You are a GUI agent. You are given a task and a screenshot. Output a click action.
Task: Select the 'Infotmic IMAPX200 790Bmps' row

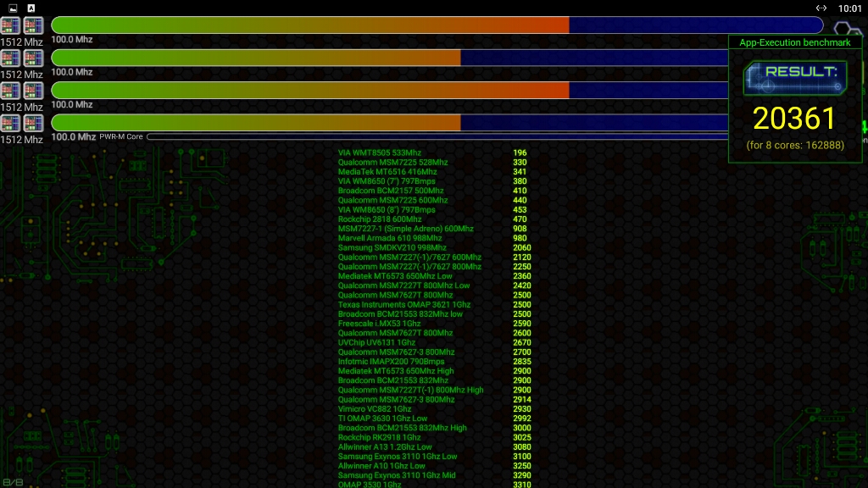click(x=435, y=361)
